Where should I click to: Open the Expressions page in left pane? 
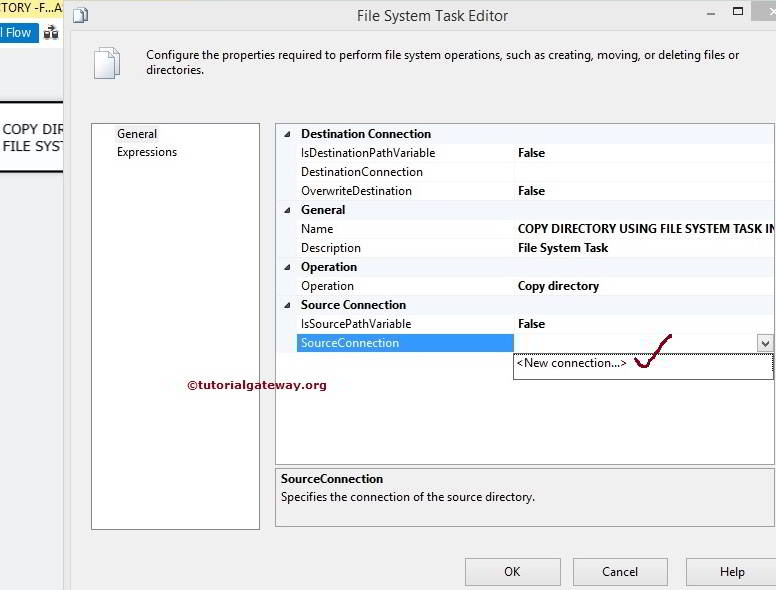point(147,152)
